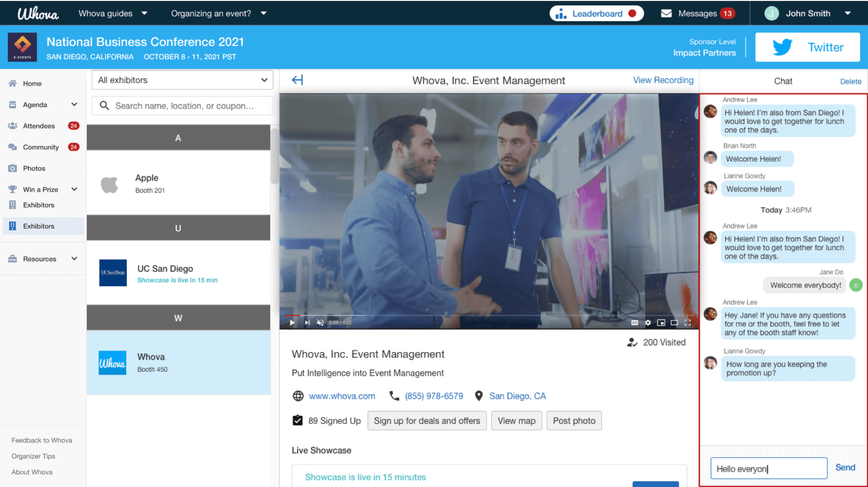Screen dimensions: 868x487
Task: Enter video fullscreen mode
Action: (688, 323)
